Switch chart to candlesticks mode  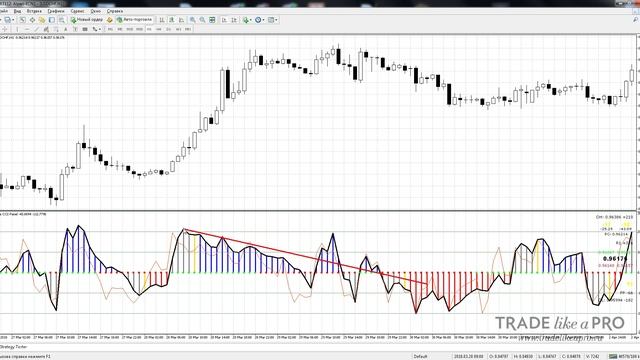tap(171, 20)
